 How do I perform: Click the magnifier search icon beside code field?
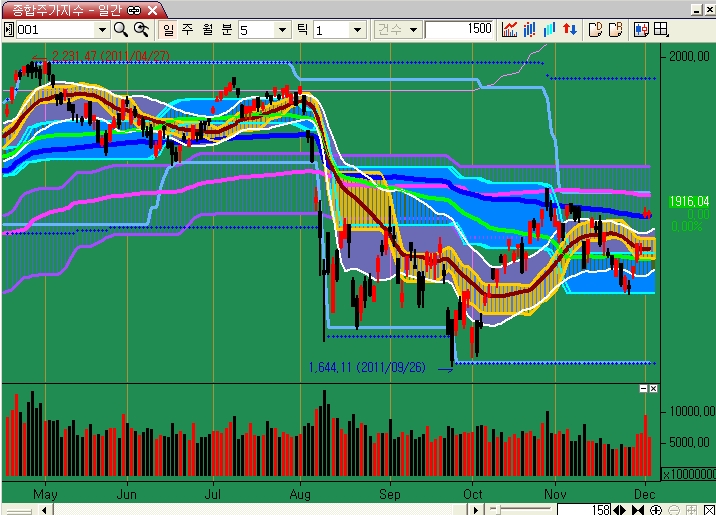121,30
